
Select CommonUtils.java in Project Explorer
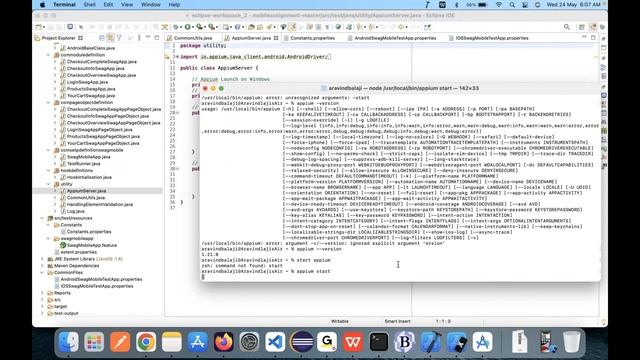point(86,198)
